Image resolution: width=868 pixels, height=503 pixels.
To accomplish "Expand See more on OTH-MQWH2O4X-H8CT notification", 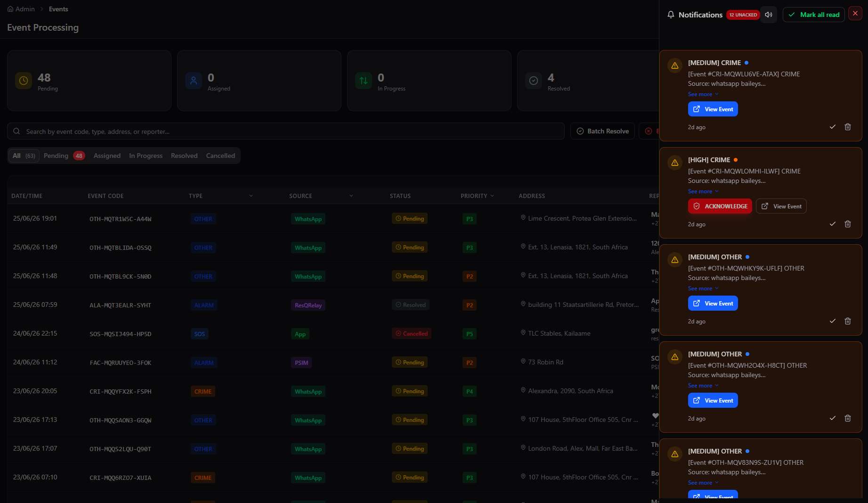I will point(703,386).
